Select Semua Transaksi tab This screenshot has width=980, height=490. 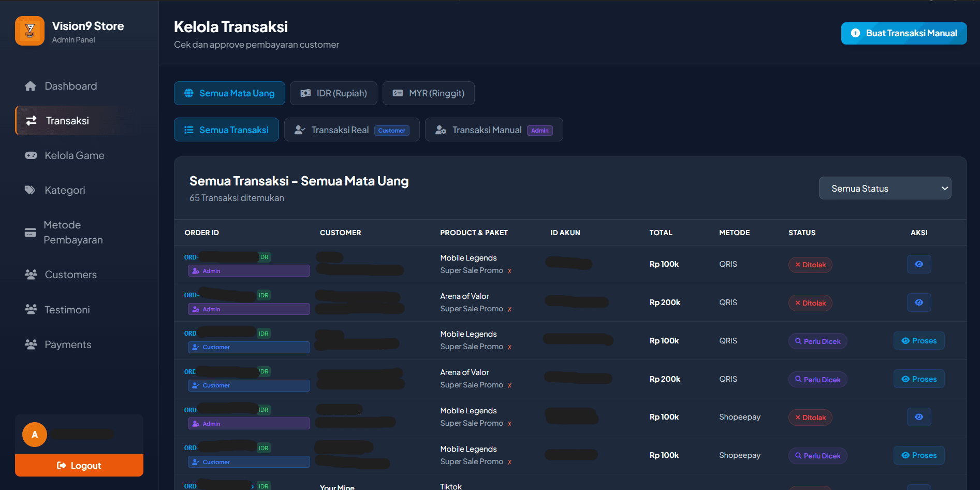(226, 130)
